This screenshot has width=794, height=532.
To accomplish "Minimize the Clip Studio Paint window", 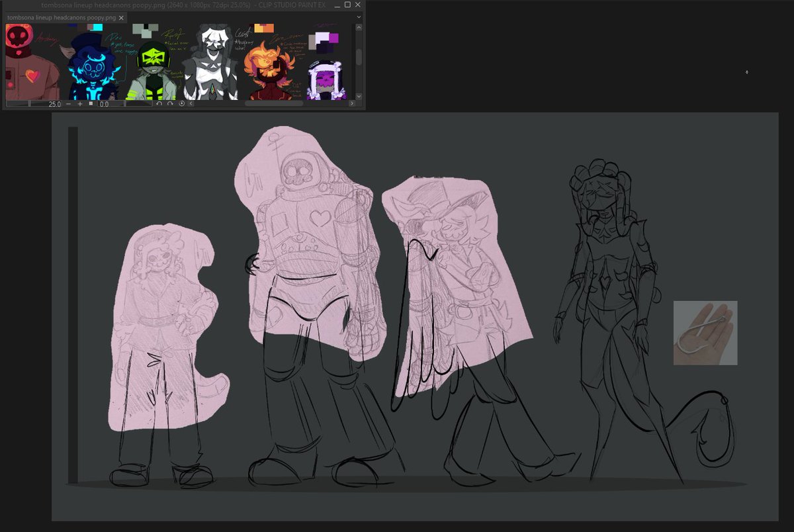I will pos(336,5).
